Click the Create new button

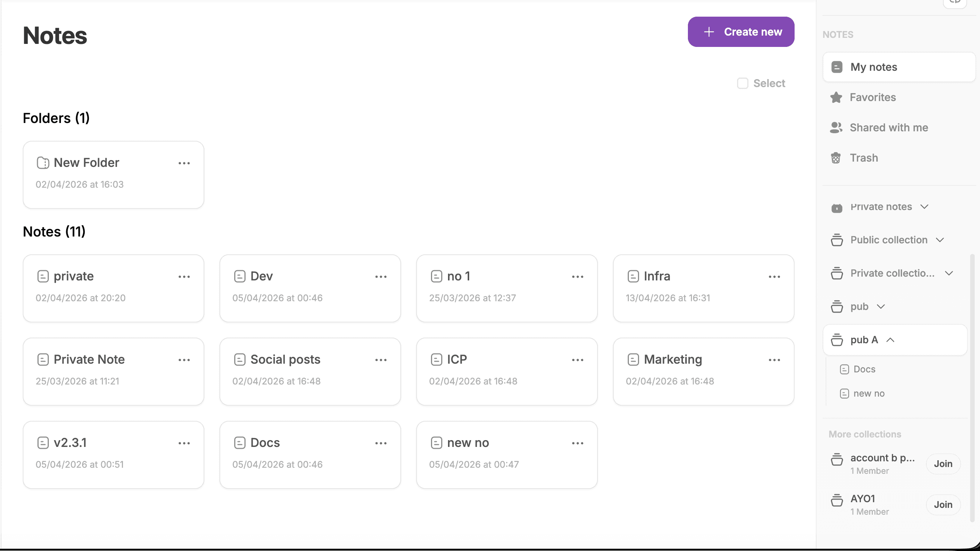(741, 31)
